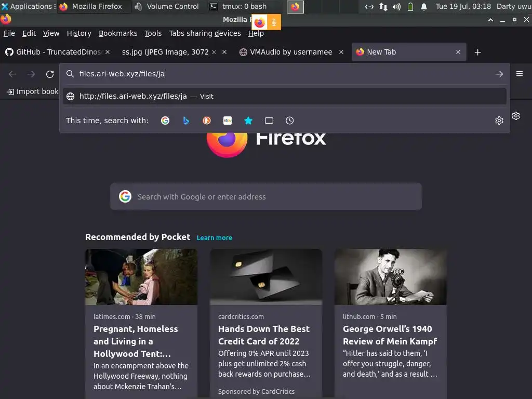Open the new tab page personalize gear
Image resolution: width=532 pixels, height=399 pixels.
tap(516, 116)
